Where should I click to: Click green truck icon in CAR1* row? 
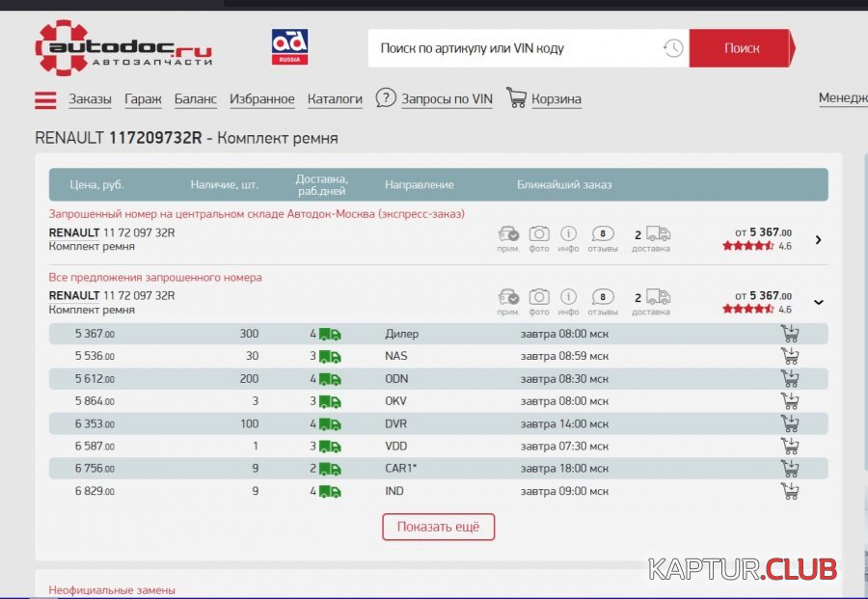(330, 470)
